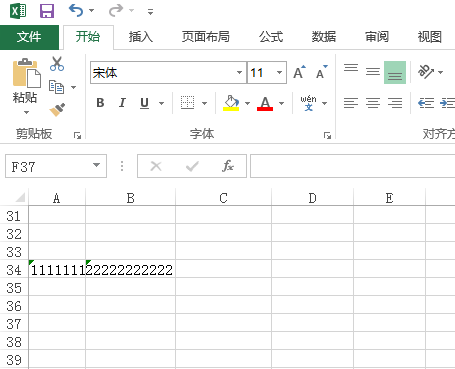
Task: Click the wén phonetic guide icon
Action: pyautogui.click(x=308, y=103)
